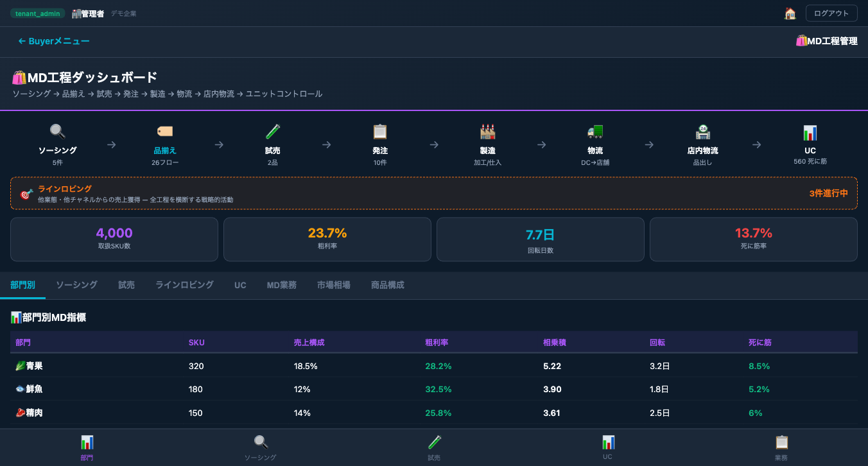
Task: Open the 発注 clipboard step icon
Action: click(x=379, y=132)
